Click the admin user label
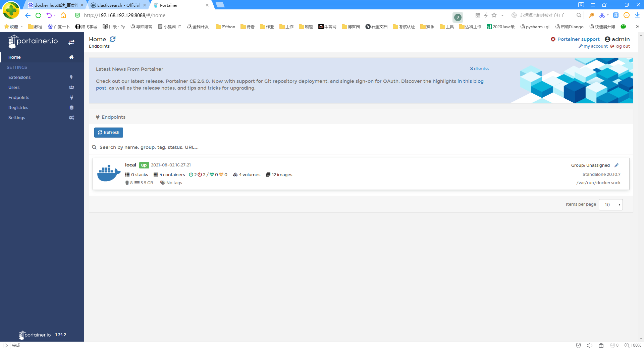Image resolution: width=644 pixels, height=349 pixels. click(x=617, y=39)
